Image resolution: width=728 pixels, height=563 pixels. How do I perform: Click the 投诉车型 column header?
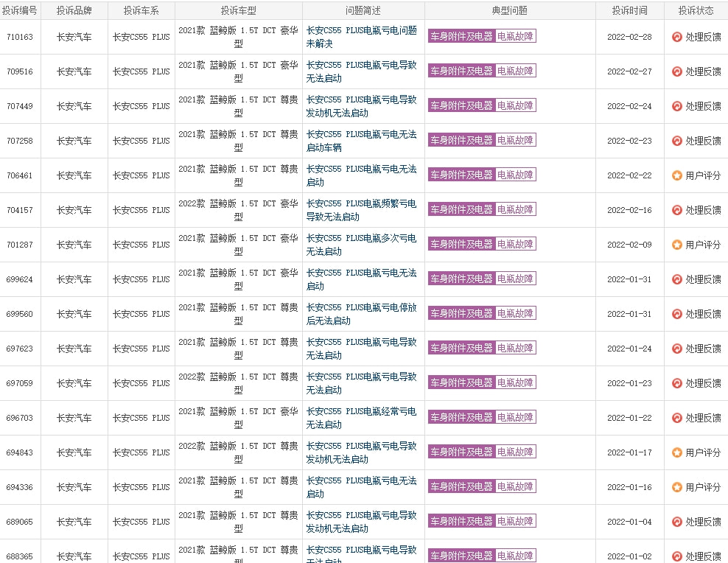click(238, 10)
